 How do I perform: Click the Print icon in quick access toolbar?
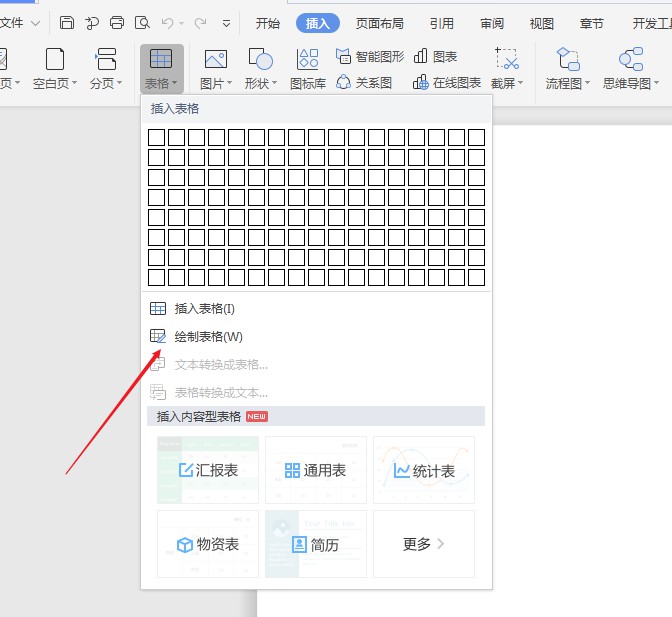(x=117, y=22)
